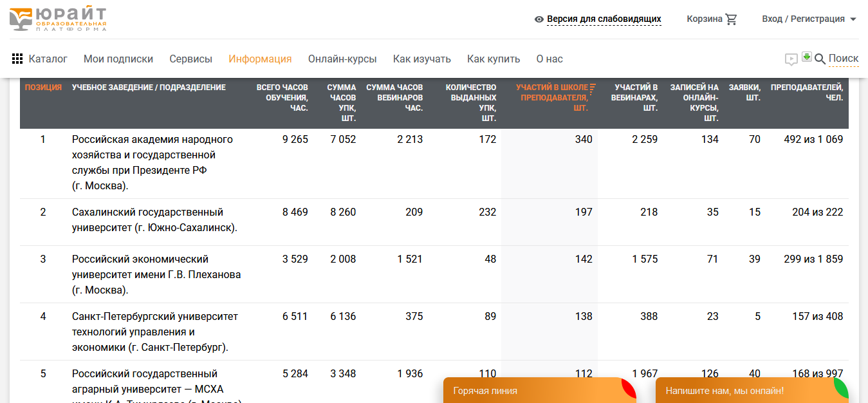
Task: Open the Версия для слабовидящих link
Action: (604, 19)
